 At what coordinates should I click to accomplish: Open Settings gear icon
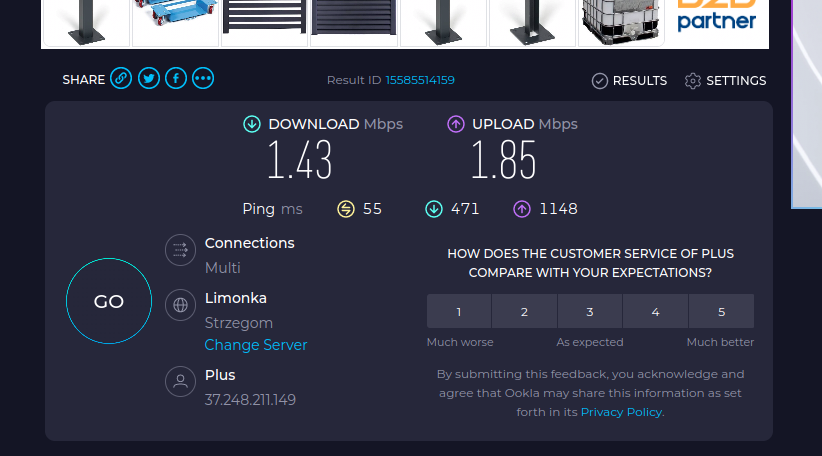(x=693, y=81)
